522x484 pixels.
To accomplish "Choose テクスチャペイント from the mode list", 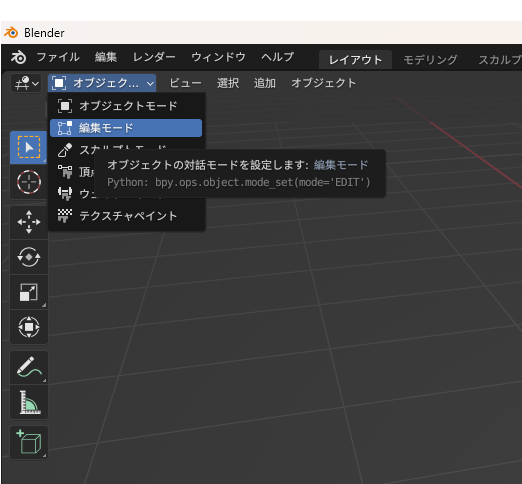I will coord(126,216).
